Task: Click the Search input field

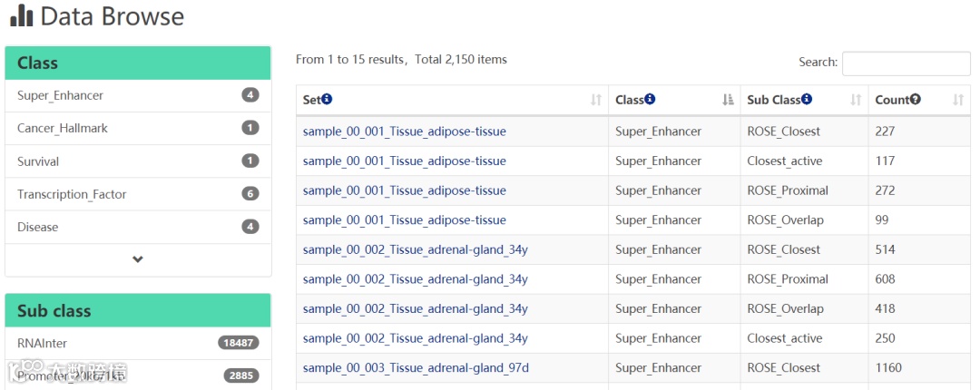Action: (906, 63)
